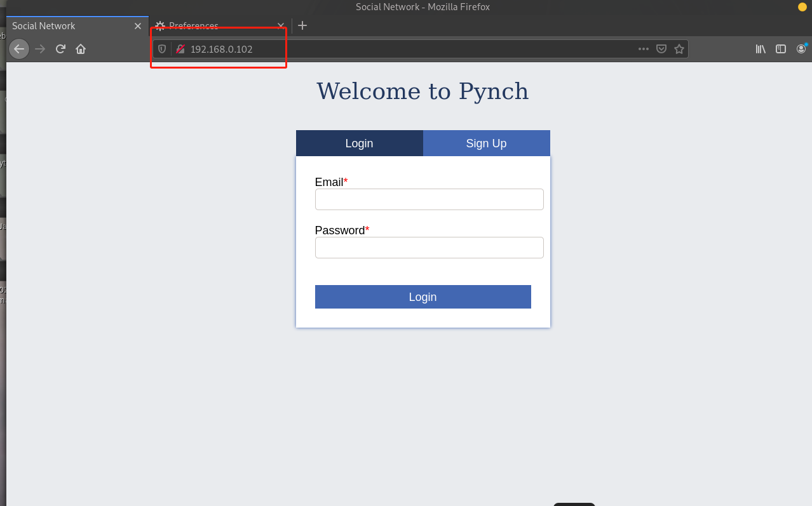Viewport: 812px width, 506px height.
Task: Click the yellow window control button
Action: tap(802, 7)
